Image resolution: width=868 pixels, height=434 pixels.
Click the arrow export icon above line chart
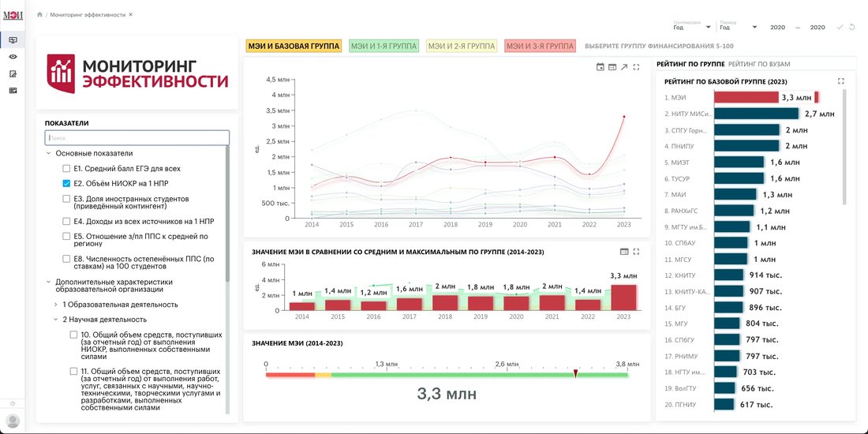pos(624,67)
